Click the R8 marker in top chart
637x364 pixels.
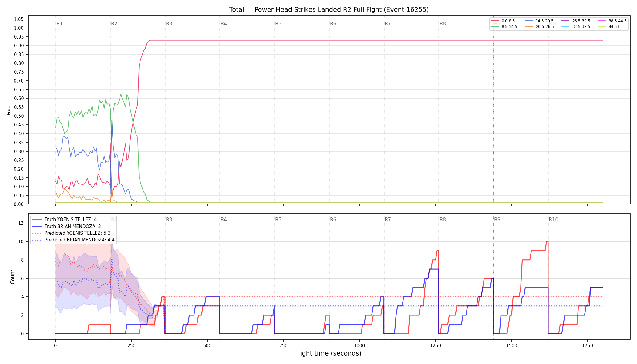(443, 24)
